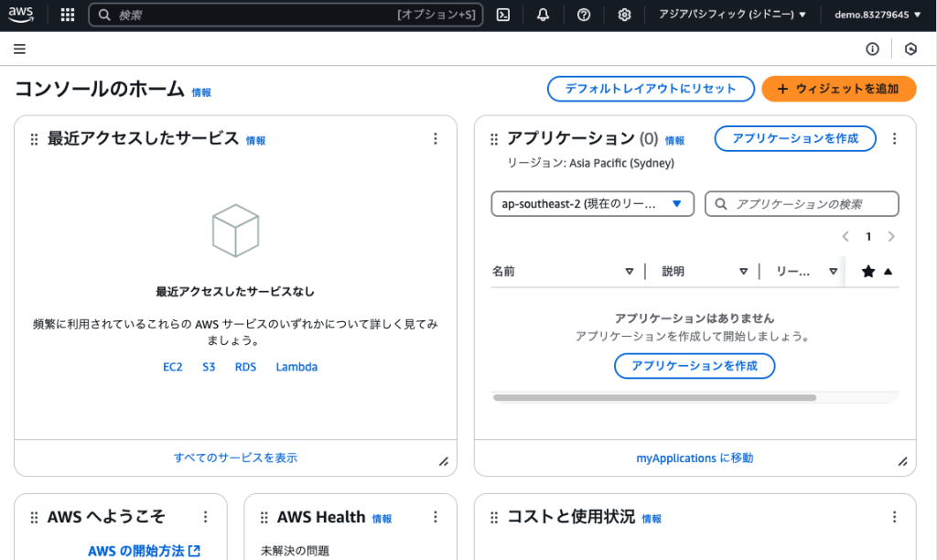Grab drag handle of AWS Health widget
937x560 pixels.
pyautogui.click(x=264, y=518)
